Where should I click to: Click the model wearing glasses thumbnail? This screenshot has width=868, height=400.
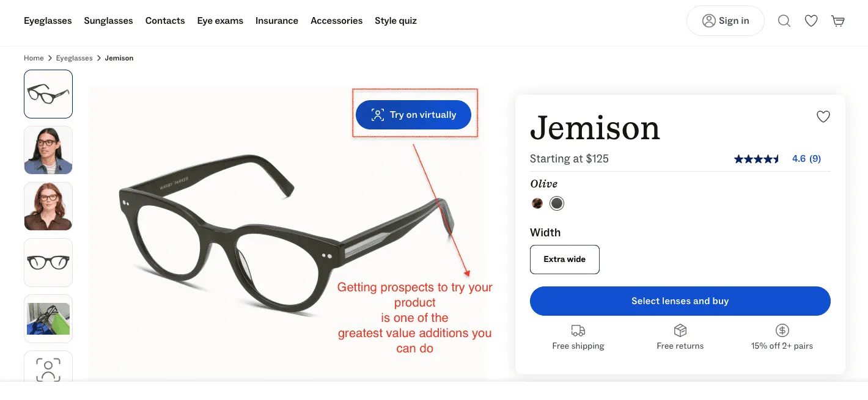48,150
